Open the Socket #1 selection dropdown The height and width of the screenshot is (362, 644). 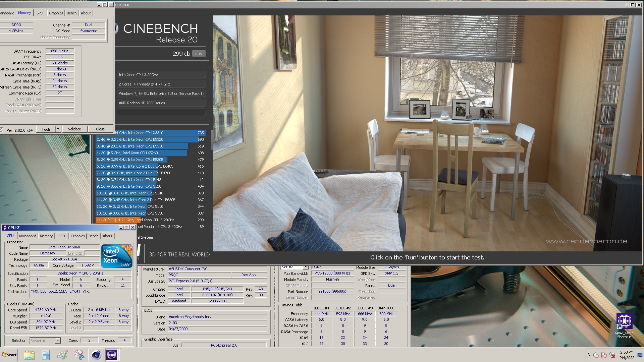(x=58, y=341)
